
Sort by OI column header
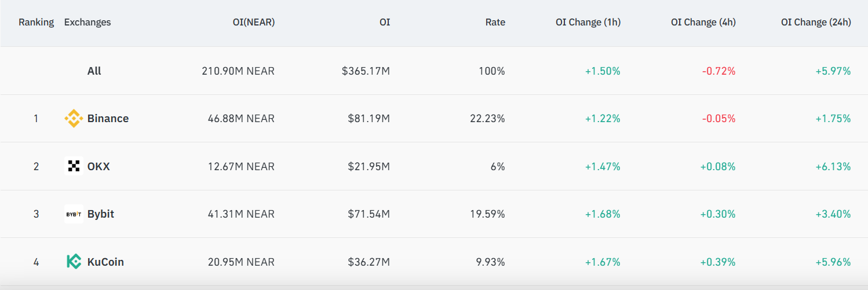click(385, 22)
